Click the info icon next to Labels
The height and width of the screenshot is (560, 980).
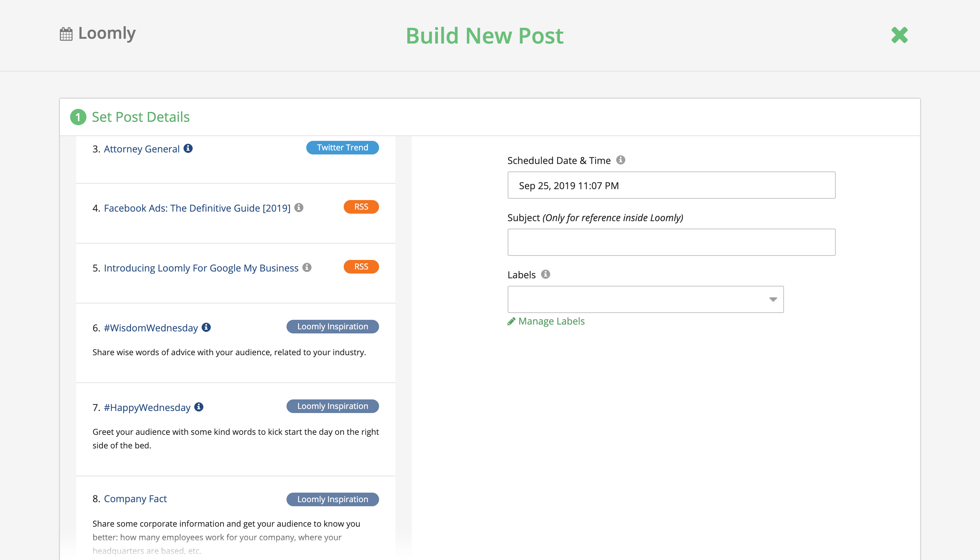click(546, 274)
